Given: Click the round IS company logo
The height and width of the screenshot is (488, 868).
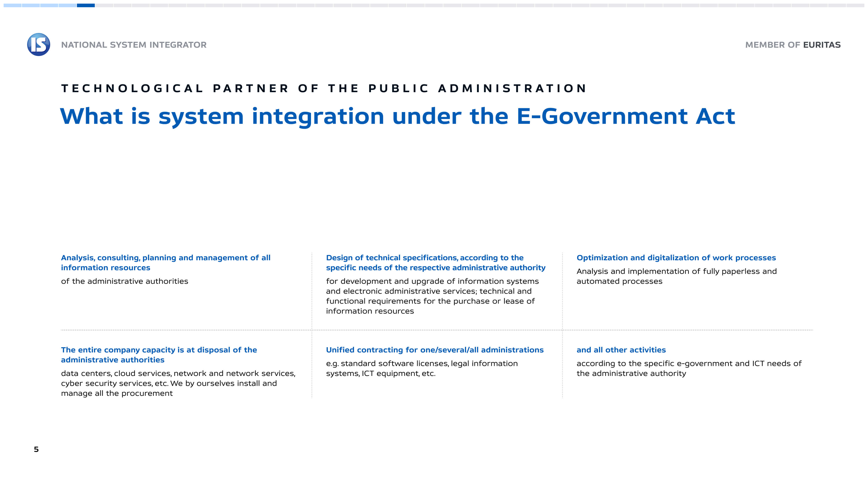Looking at the screenshot, I should coord(38,45).
